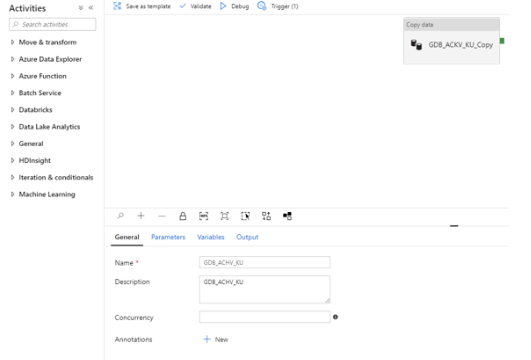Expand Move & transform category

(13, 42)
